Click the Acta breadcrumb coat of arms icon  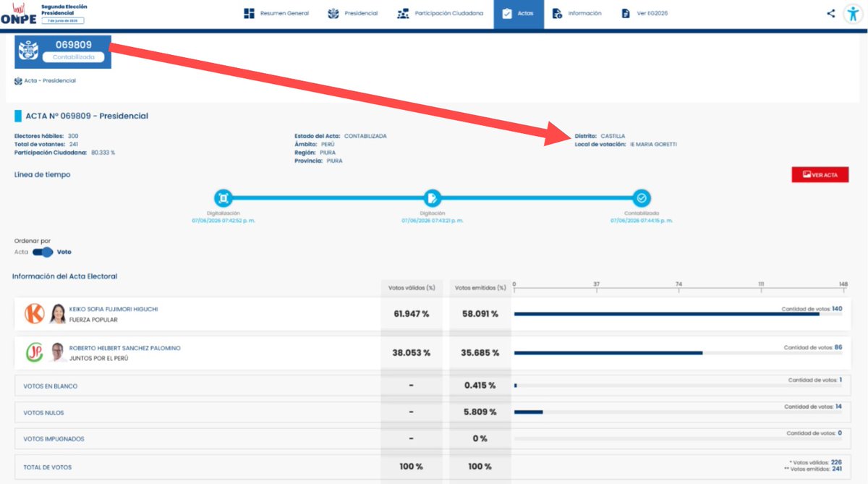click(x=17, y=80)
